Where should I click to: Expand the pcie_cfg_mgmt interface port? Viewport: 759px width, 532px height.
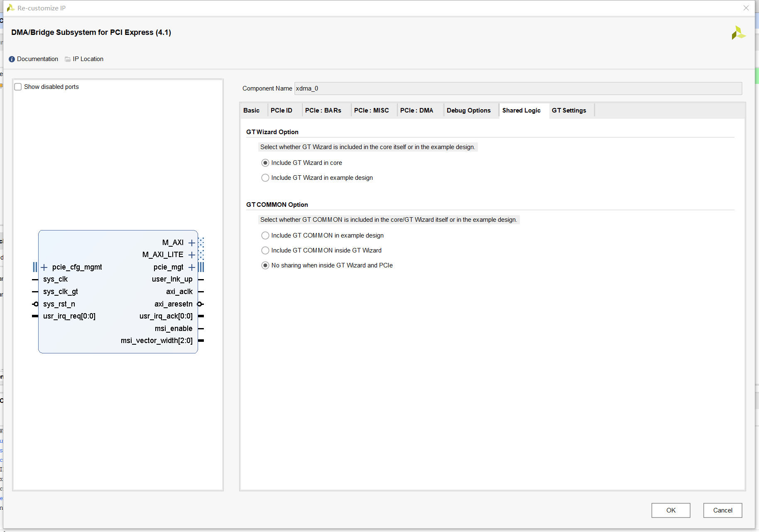[x=44, y=267]
